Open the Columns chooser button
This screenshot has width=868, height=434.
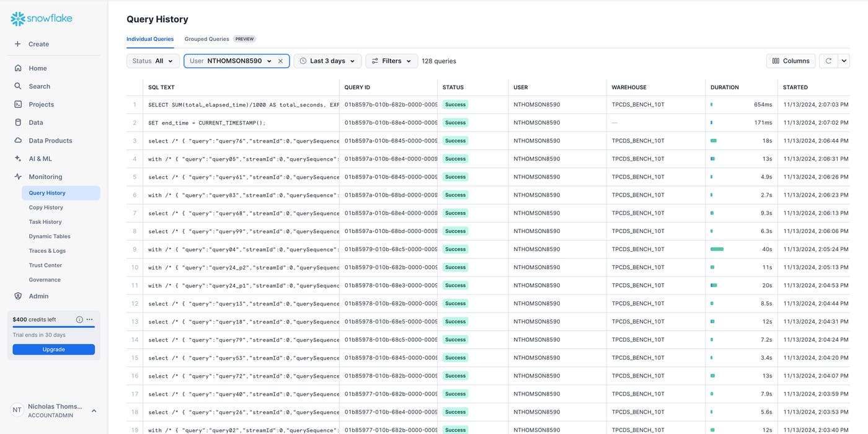(x=790, y=61)
